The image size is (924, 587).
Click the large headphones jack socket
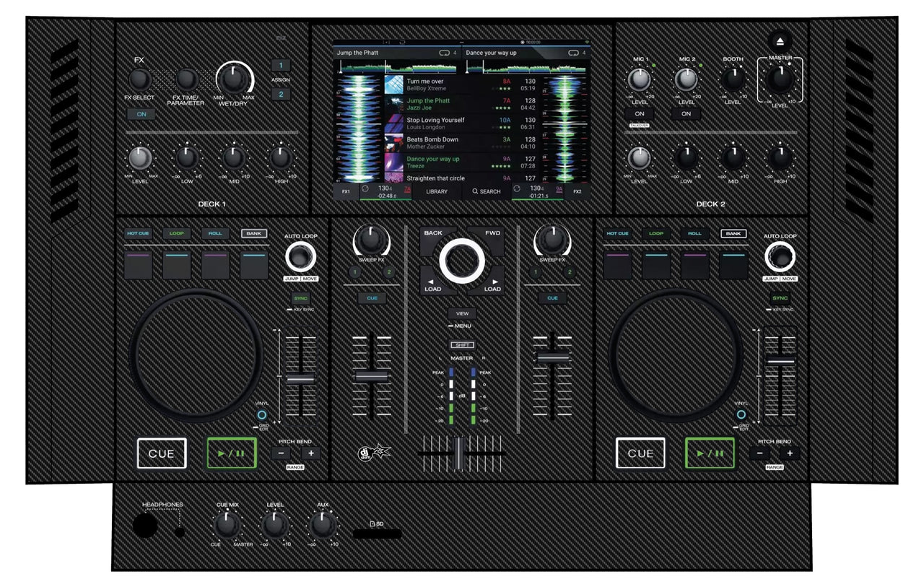tap(145, 526)
